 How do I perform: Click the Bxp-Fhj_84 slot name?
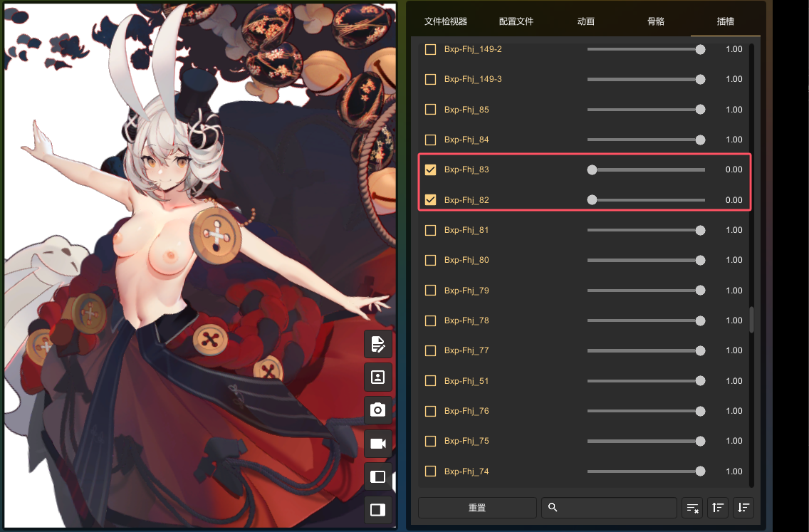tap(466, 140)
